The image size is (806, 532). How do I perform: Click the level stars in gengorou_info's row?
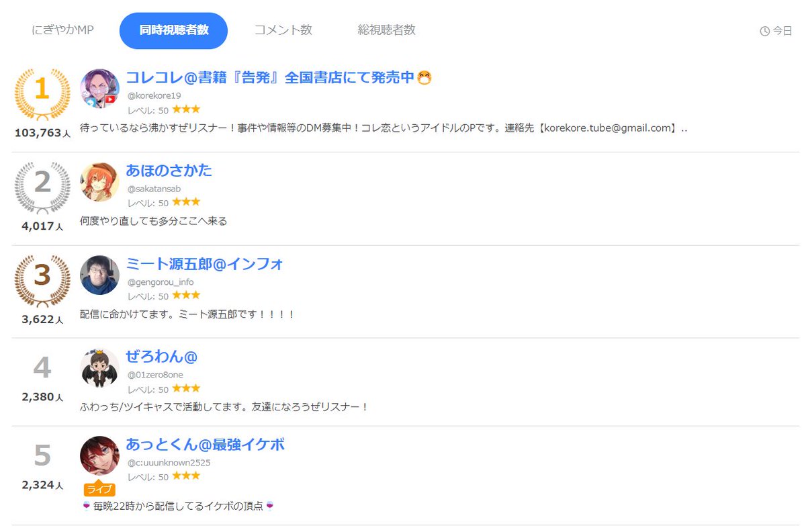[x=186, y=295]
